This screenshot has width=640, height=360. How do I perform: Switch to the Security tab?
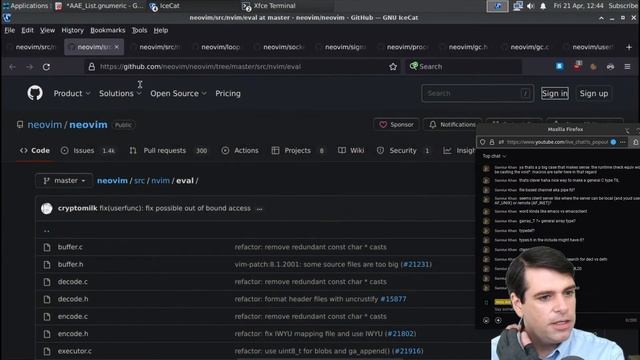point(403,151)
